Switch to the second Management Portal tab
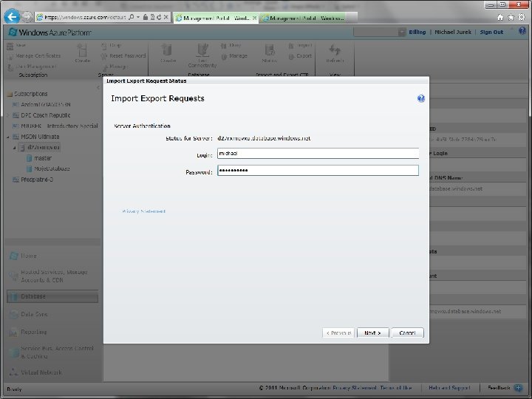Screen dimensions: 532x399 pyautogui.click(x=304, y=18)
